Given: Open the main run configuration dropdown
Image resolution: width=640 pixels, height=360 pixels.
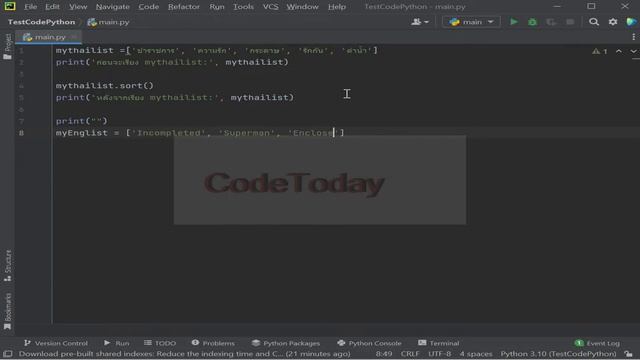Looking at the screenshot, I should [x=471, y=22].
